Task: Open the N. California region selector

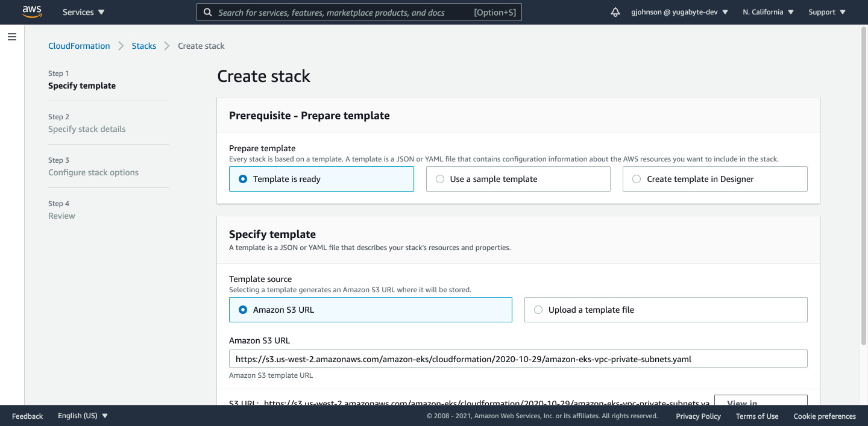Action: (764, 11)
